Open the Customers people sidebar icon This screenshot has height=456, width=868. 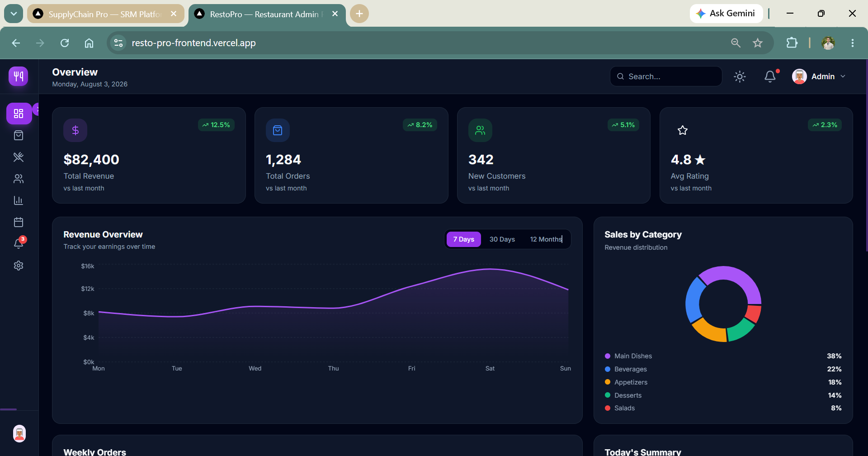19,179
